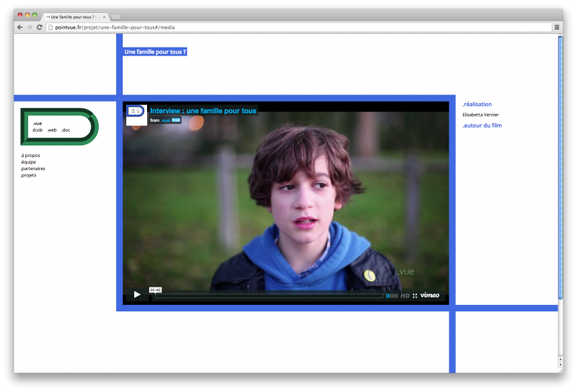Click the 'Une famille pour tous ?' heading
577x392 pixels.
click(x=155, y=52)
